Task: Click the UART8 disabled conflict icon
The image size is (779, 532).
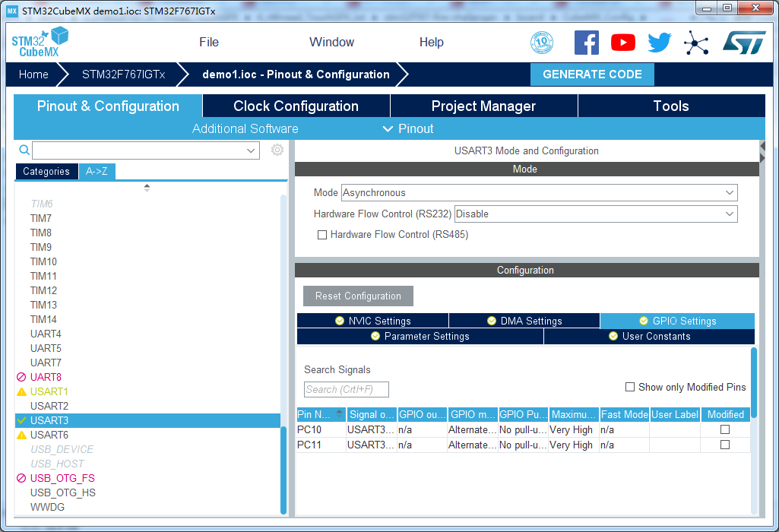Action: tap(21, 377)
